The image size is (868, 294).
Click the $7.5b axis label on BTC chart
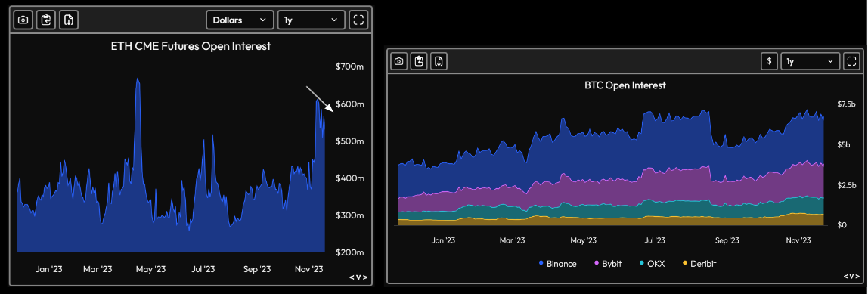846,104
